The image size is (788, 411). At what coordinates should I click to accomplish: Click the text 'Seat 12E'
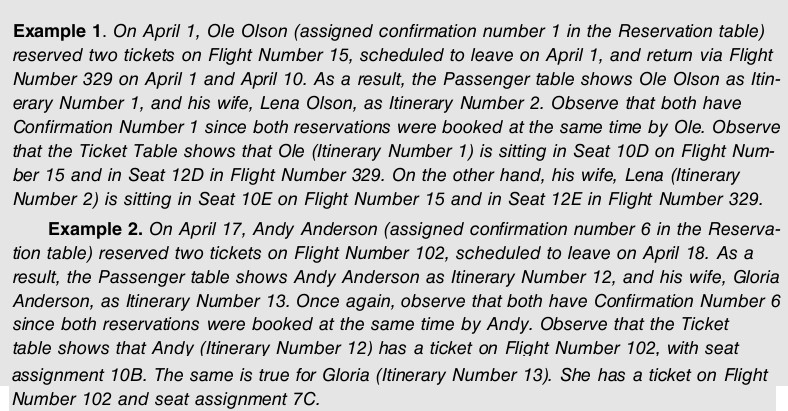tap(545, 199)
